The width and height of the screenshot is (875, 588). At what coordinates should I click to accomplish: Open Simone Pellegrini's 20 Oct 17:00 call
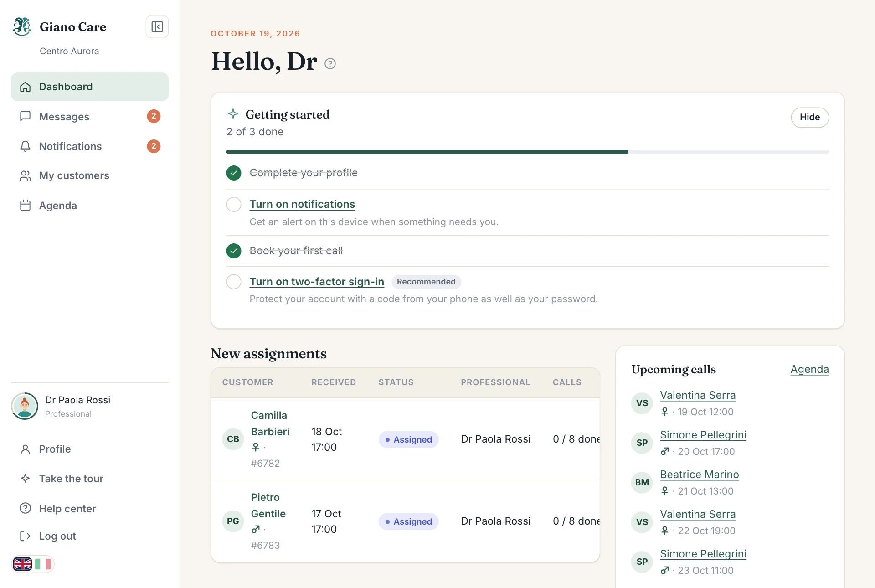[x=703, y=435]
